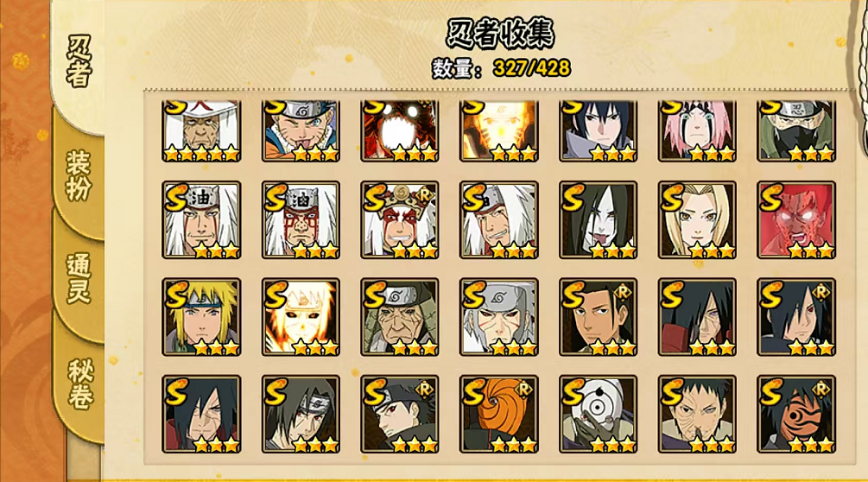Select the 忍者 side tab
This screenshot has height=482, width=868.
tap(78, 60)
